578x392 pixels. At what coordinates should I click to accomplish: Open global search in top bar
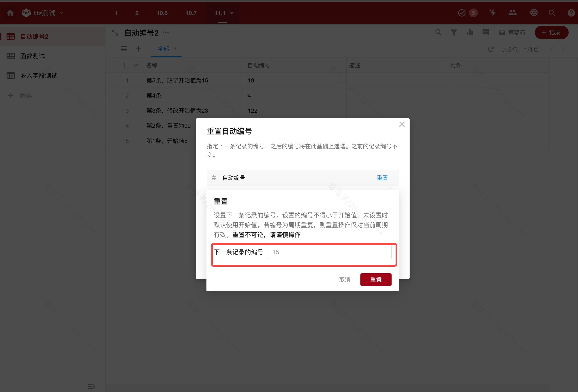pos(552,13)
